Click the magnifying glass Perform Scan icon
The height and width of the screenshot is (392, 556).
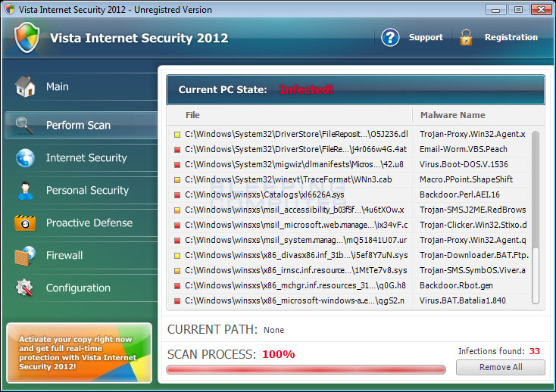pos(24,126)
